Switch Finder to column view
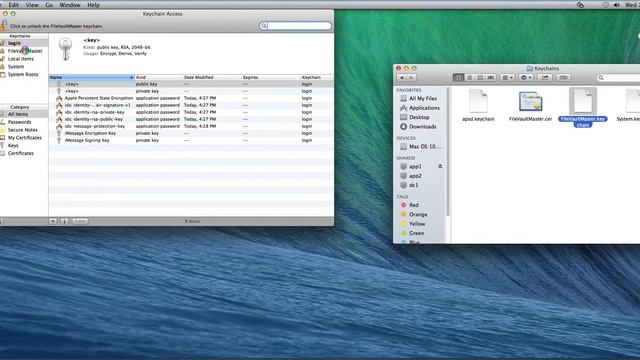640x360 pixels. pos(480,78)
